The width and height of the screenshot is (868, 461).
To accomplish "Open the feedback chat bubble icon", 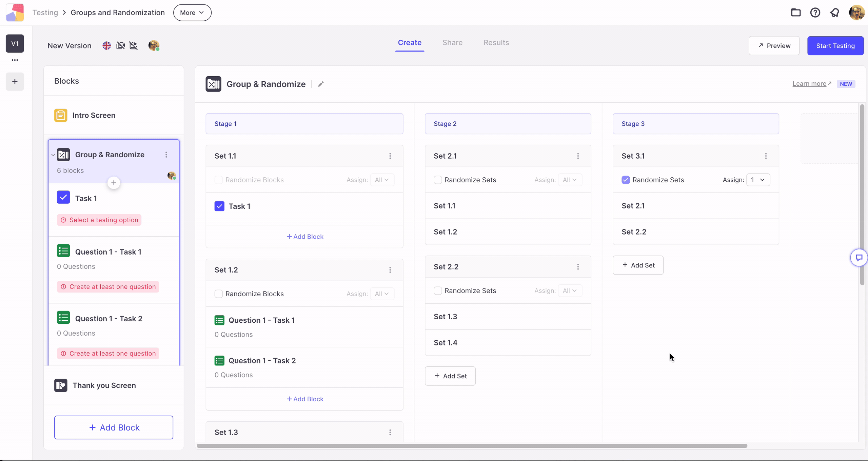I will [859, 258].
